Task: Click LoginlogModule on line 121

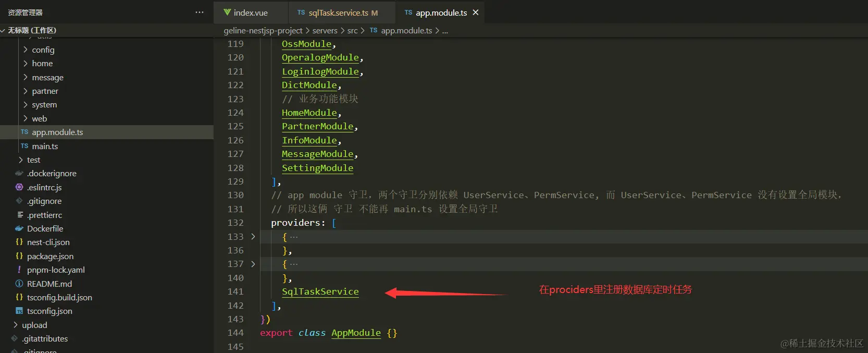Action: coord(320,71)
